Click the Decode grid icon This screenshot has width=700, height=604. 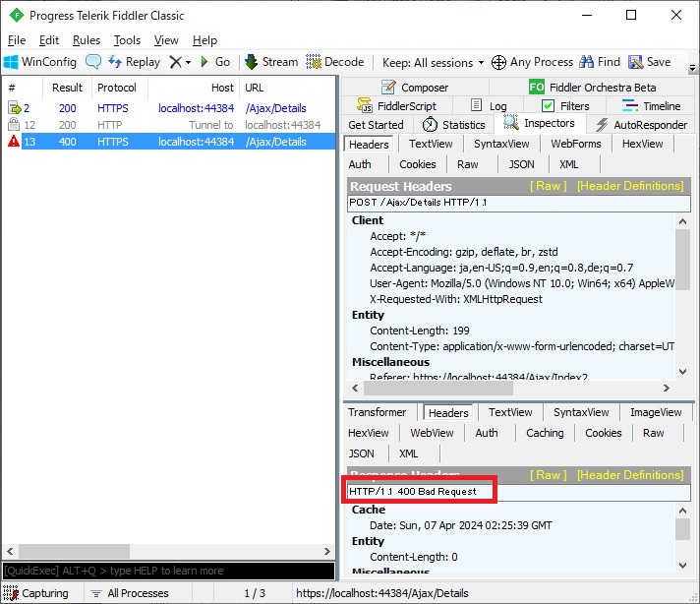[x=314, y=62]
